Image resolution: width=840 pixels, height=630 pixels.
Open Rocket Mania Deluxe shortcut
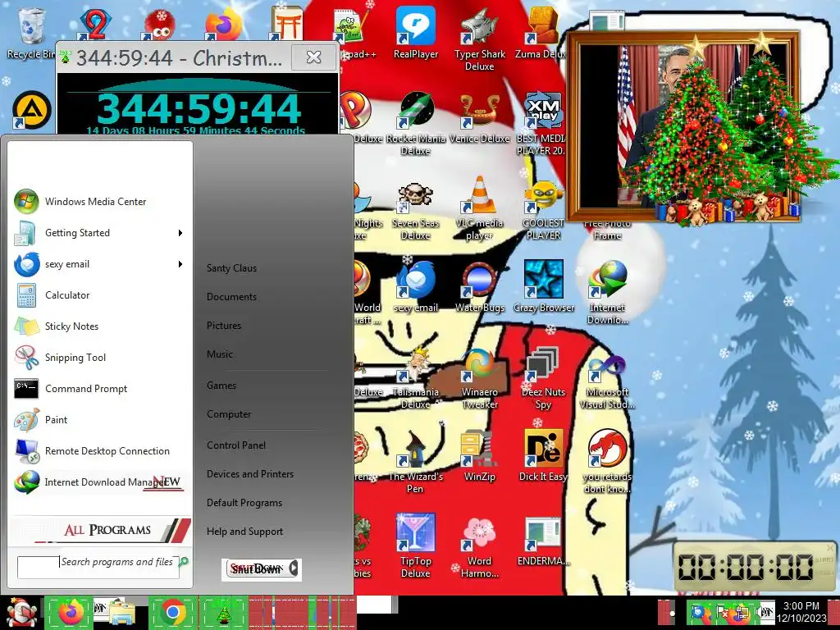coord(416,123)
